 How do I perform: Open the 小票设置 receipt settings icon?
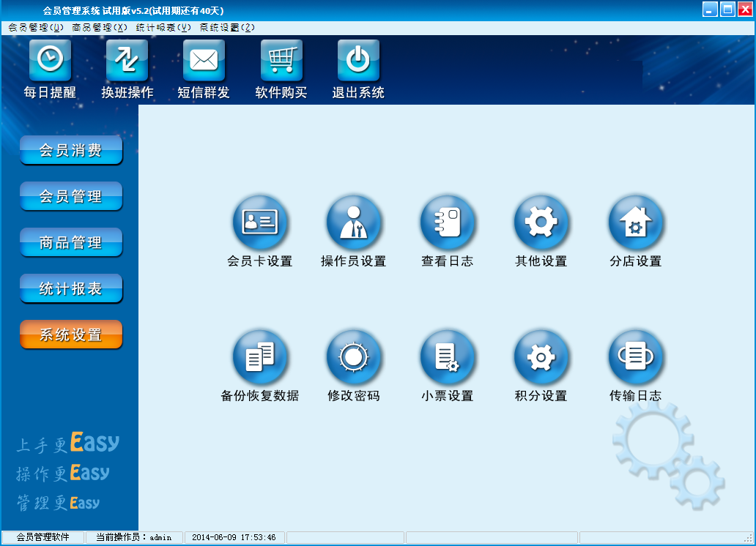pyautogui.click(x=448, y=358)
